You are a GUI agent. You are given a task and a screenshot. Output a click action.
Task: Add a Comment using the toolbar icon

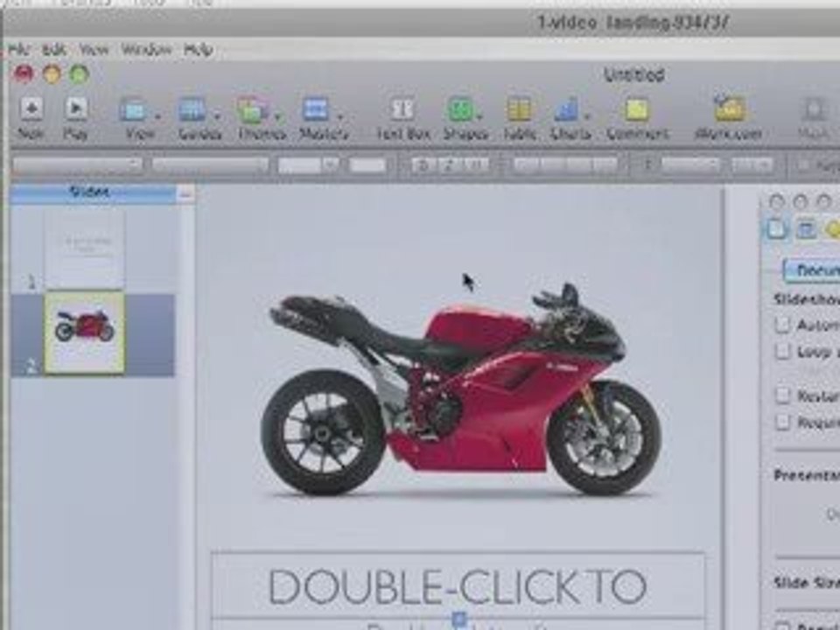[x=637, y=109]
